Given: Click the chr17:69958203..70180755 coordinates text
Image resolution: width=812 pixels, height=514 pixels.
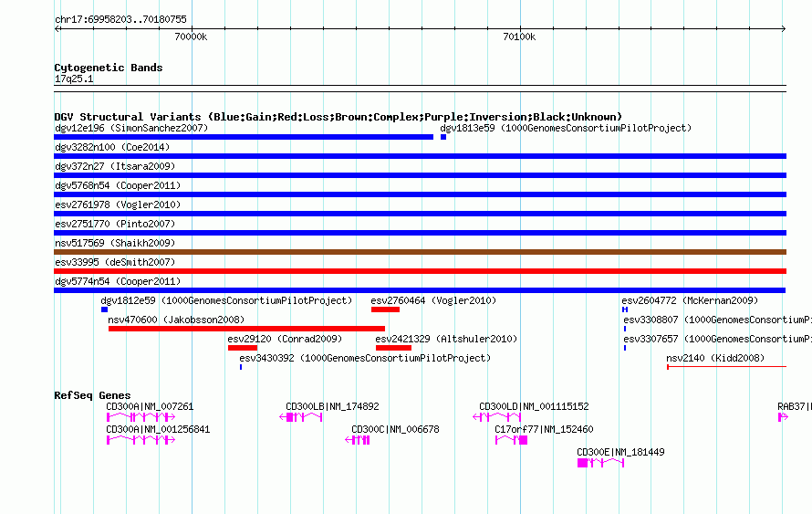Looking at the screenshot, I should click(120, 19).
